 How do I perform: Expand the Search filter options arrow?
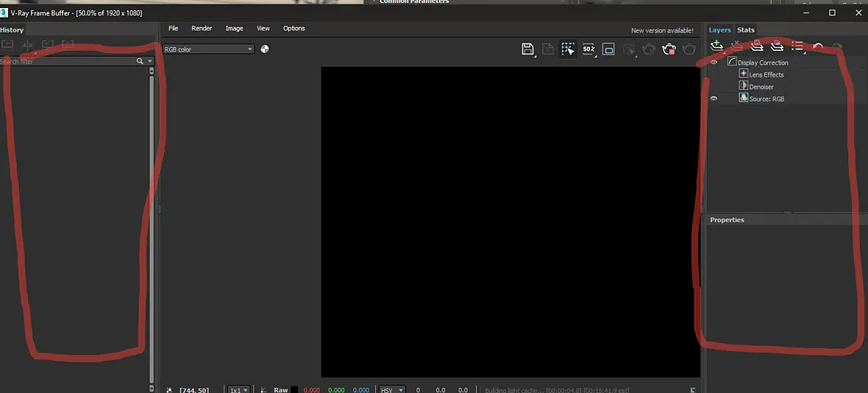tap(149, 61)
